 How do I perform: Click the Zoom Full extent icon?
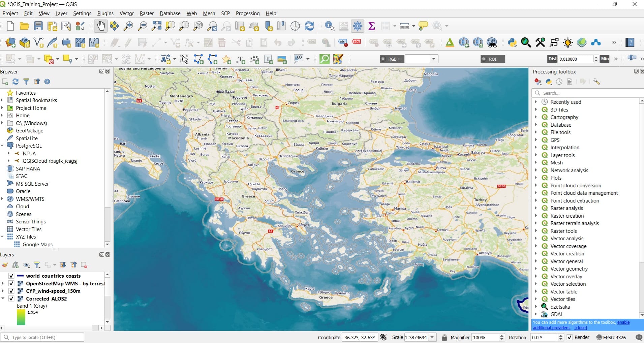pyautogui.click(x=156, y=26)
